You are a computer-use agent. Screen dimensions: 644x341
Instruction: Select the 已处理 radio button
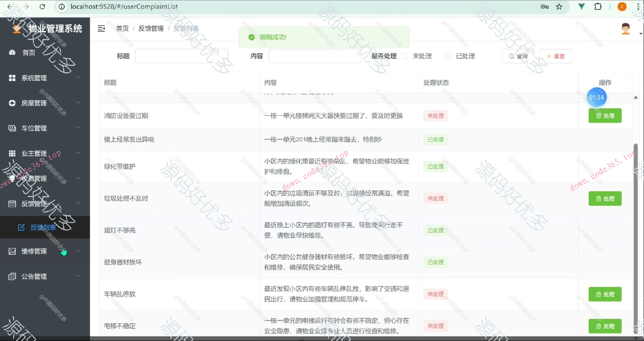[x=448, y=56]
